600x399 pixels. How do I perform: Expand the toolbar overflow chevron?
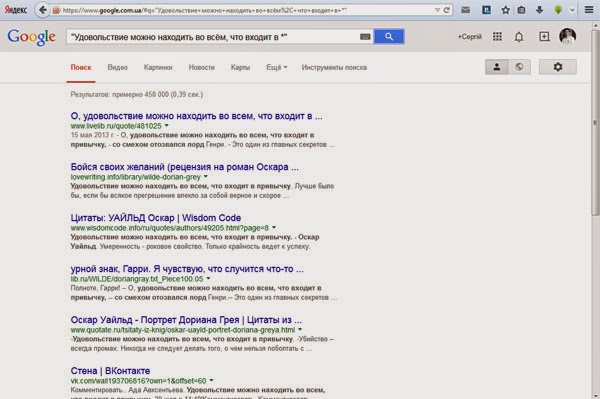click(x=572, y=10)
